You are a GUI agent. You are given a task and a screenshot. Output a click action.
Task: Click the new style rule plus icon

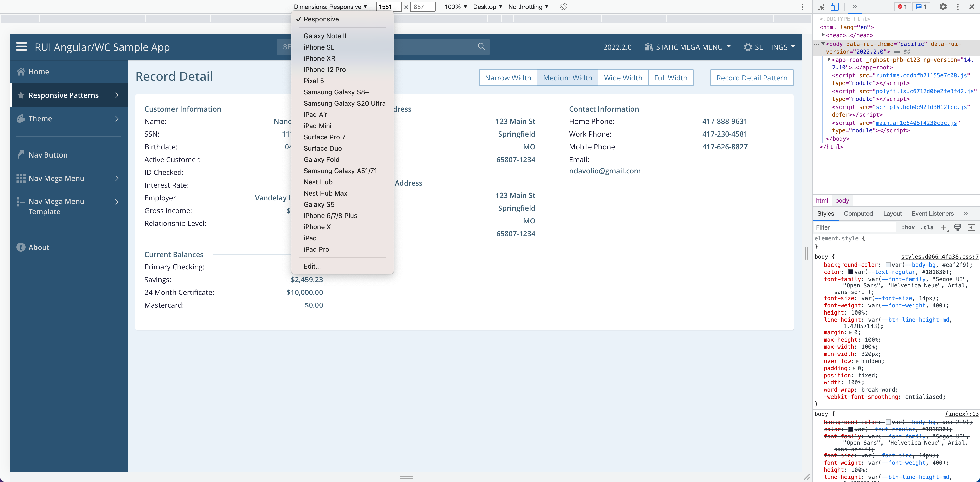click(x=943, y=227)
